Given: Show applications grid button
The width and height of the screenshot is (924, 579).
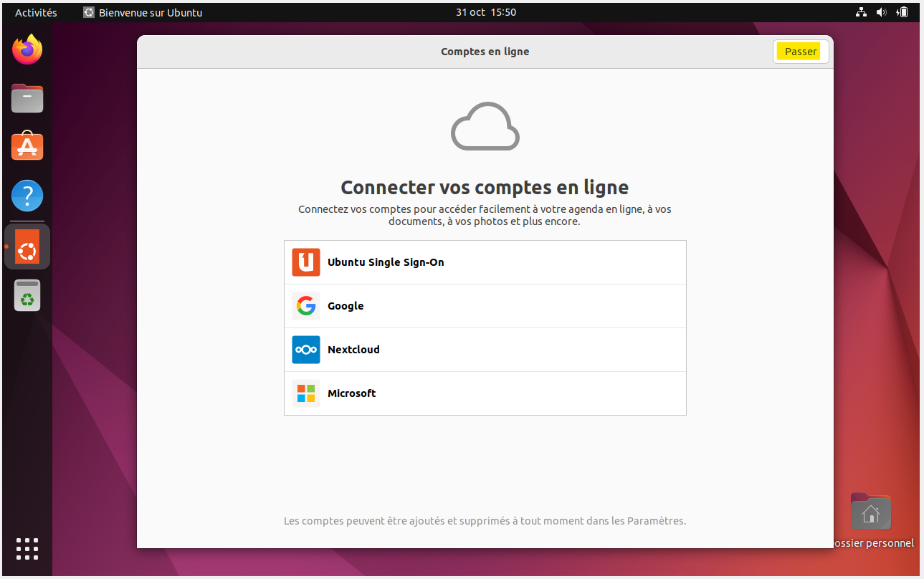Looking at the screenshot, I should [27, 548].
